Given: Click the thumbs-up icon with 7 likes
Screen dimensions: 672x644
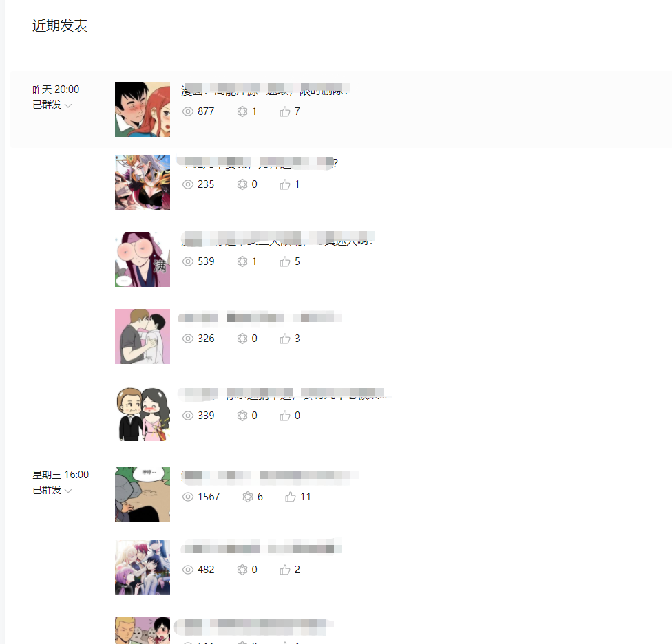Looking at the screenshot, I should (285, 111).
